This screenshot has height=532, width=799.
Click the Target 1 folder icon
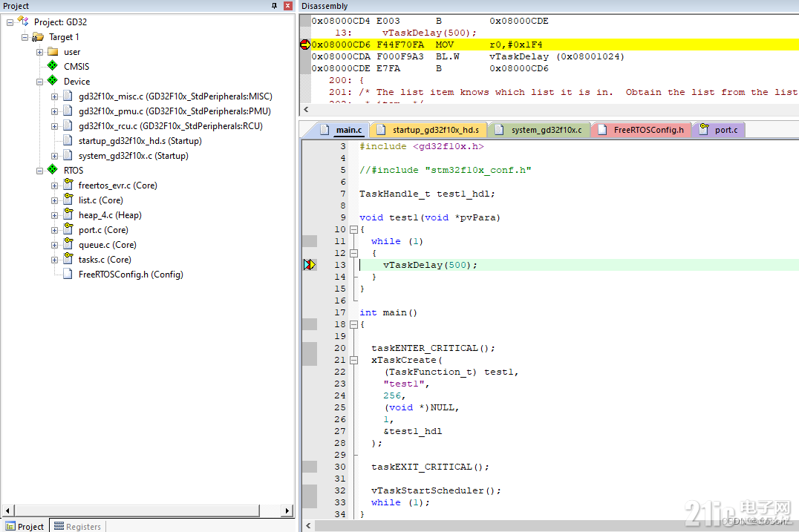(x=38, y=36)
